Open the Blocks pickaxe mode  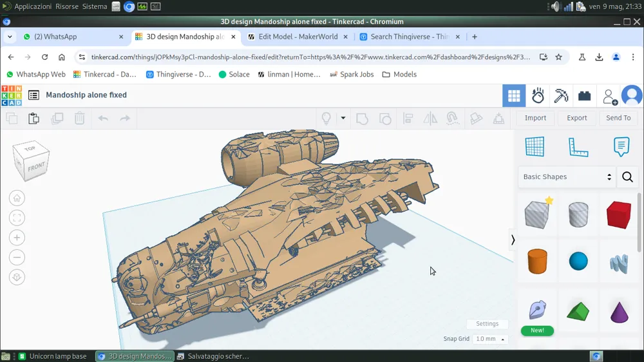pyautogui.click(x=561, y=96)
